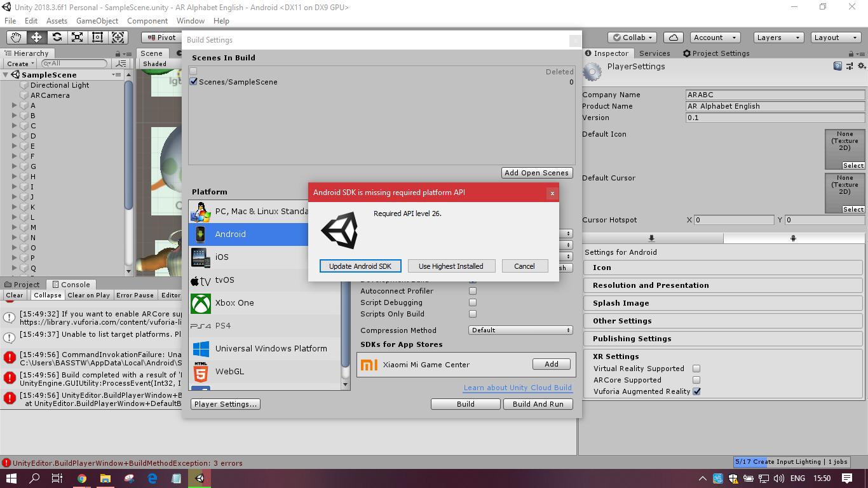Switch to standalone platform settings tab
Screen dimensions: 868x488
coord(652,238)
